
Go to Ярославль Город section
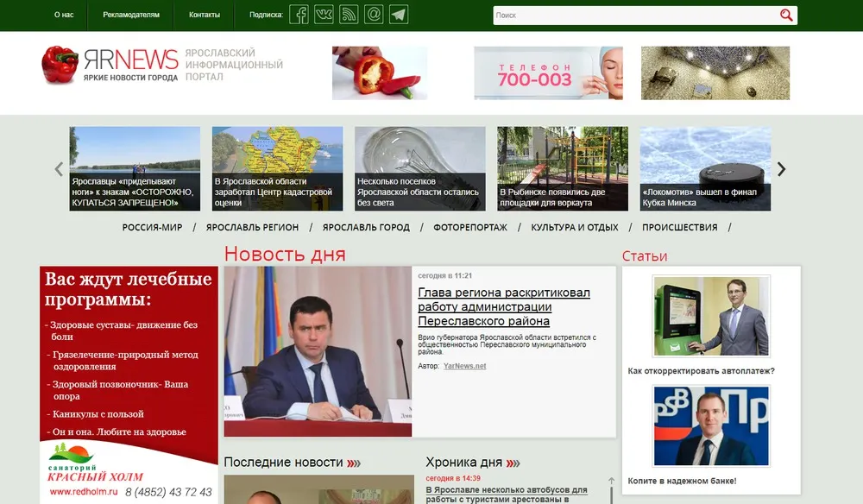[x=366, y=227]
